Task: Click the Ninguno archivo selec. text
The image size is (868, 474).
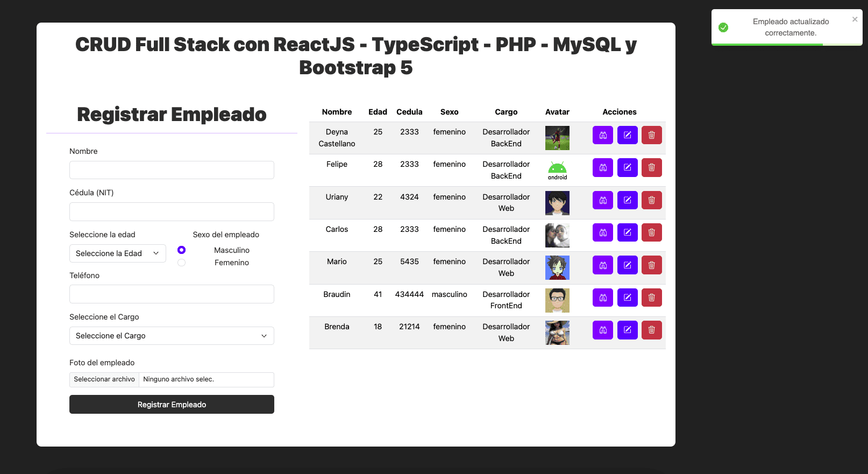Action: coord(179,379)
